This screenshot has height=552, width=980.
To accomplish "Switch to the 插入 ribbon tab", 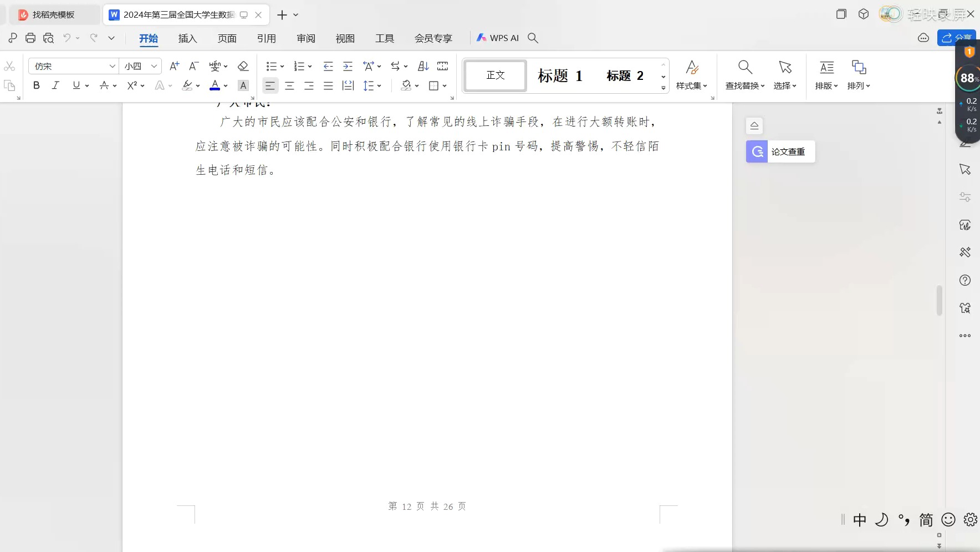I will [x=187, y=38].
